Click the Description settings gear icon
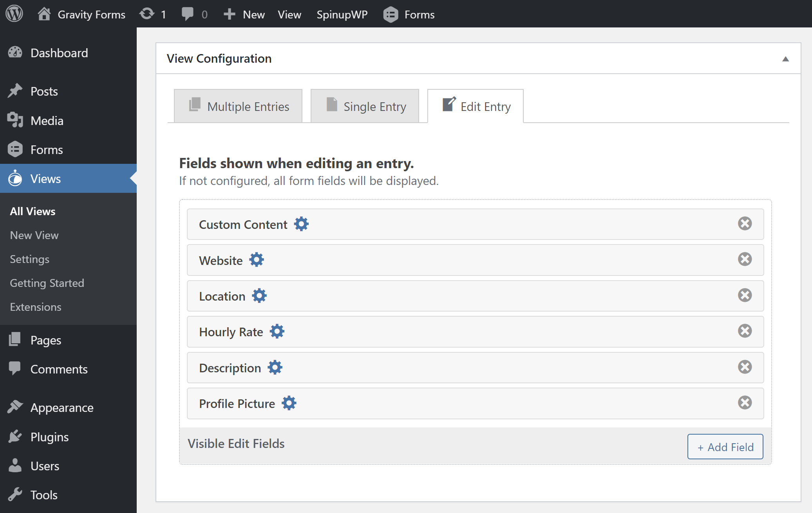812x513 pixels. (x=275, y=368)
